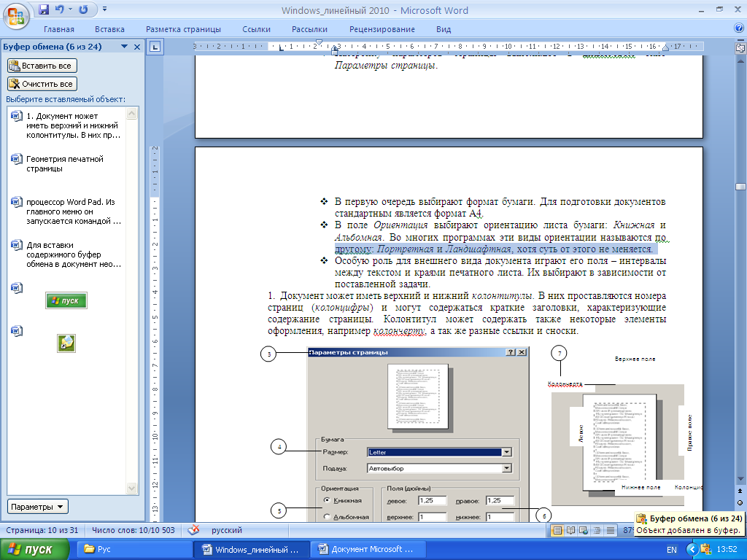Click the EN language indicator in the taskbar
747x560 pixels.
(672, 550)
